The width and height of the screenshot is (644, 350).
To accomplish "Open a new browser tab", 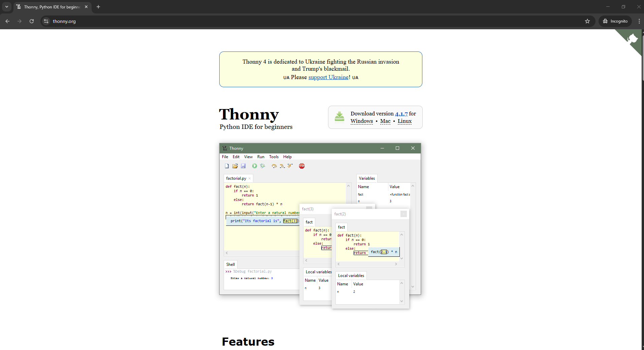I will pos(98,7).
